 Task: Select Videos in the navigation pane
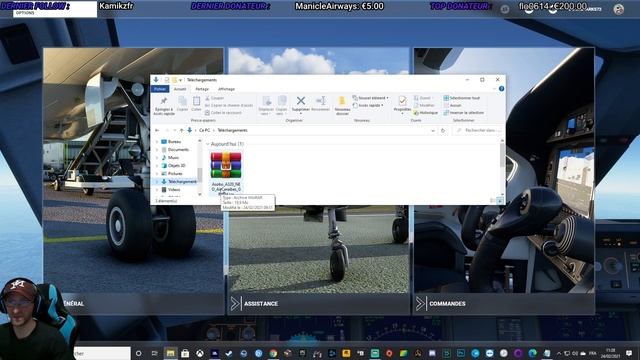[x=174, y=189]
